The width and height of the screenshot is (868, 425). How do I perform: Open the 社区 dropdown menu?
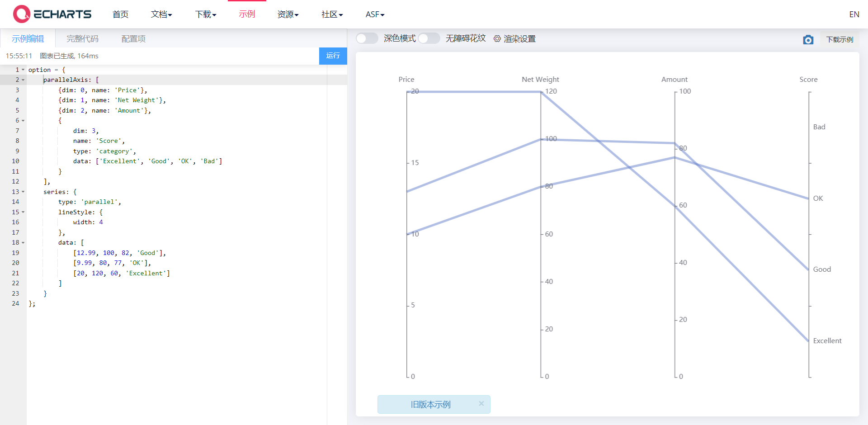coord(332,14)
